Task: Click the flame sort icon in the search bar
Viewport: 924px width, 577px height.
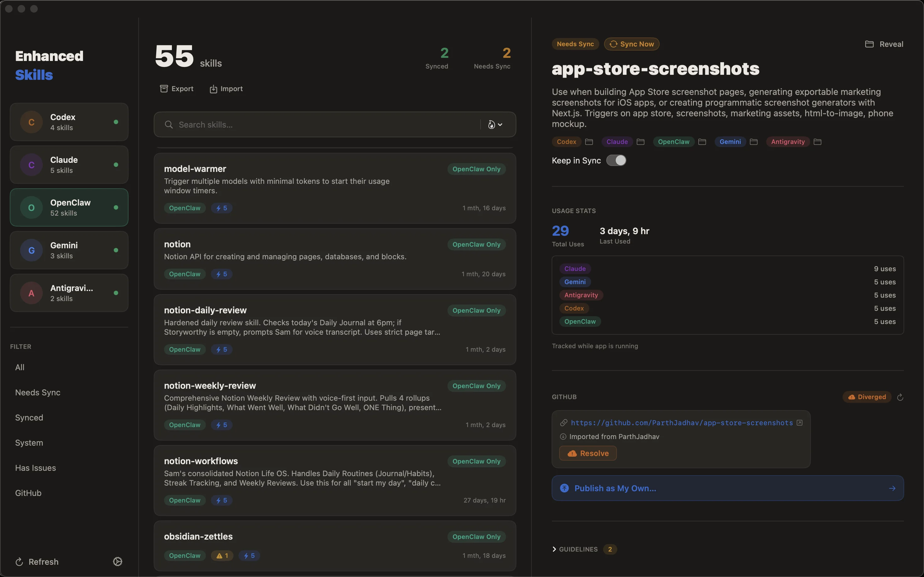Action: (491, 124)
